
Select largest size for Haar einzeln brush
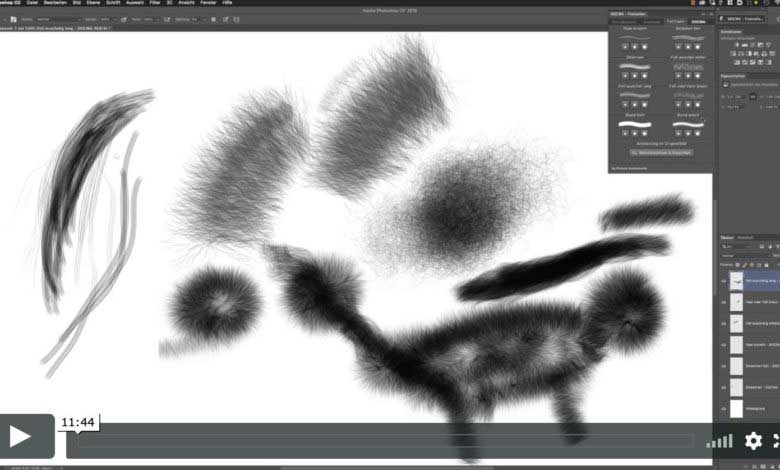tap(644, 47)
